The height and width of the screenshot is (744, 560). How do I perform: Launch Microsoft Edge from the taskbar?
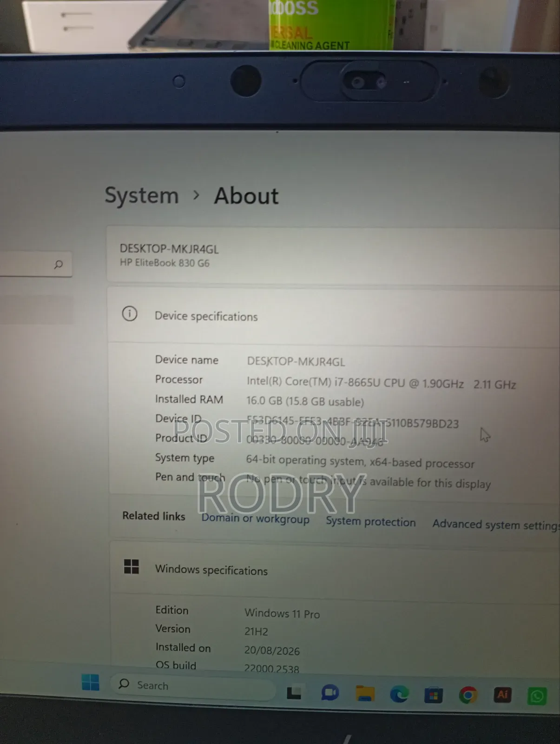click(x=399, y=694)
